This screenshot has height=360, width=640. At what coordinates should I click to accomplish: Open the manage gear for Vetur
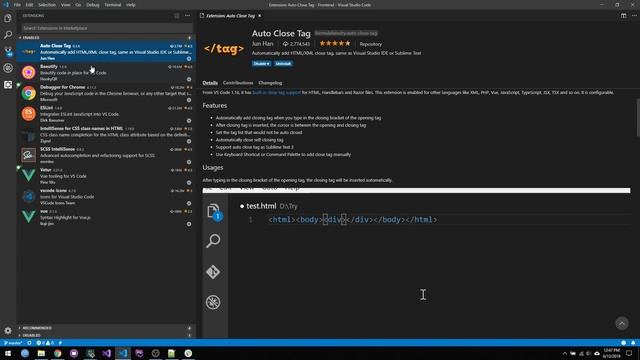point(189,183)
